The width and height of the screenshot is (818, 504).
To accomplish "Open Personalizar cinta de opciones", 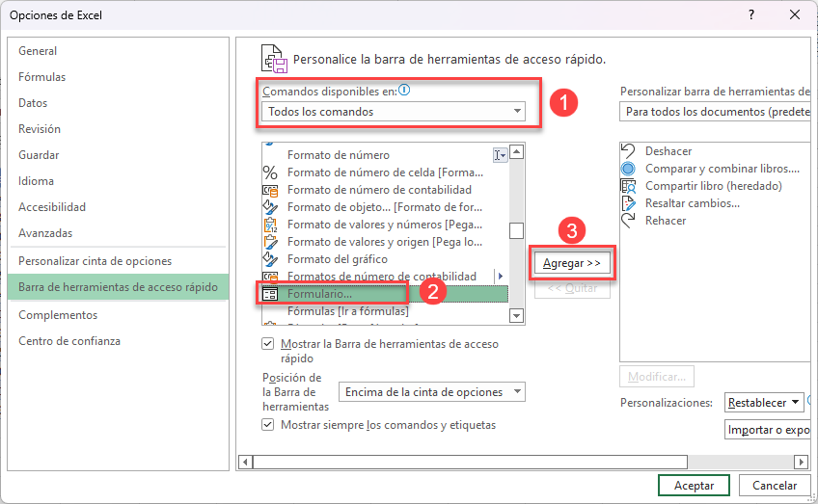I will tap(118, 261).
